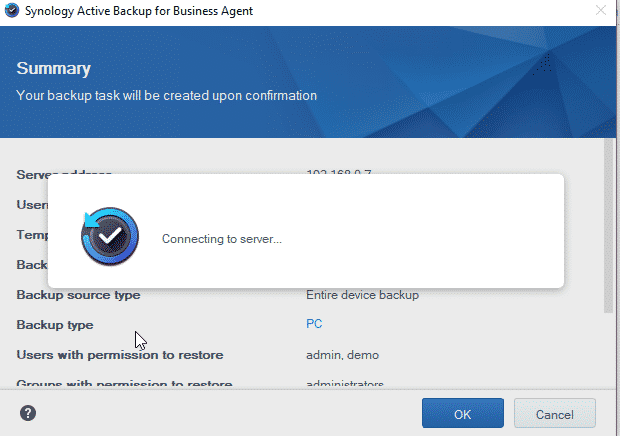Screen dimensions: 620x436
Task: Click the Cancel button
Action: 554,413
